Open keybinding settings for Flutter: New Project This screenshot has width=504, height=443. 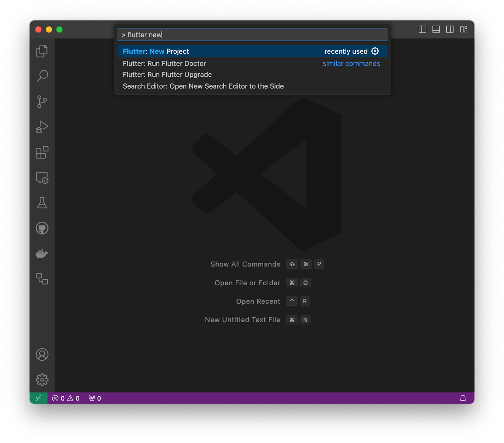pos(375,51)
